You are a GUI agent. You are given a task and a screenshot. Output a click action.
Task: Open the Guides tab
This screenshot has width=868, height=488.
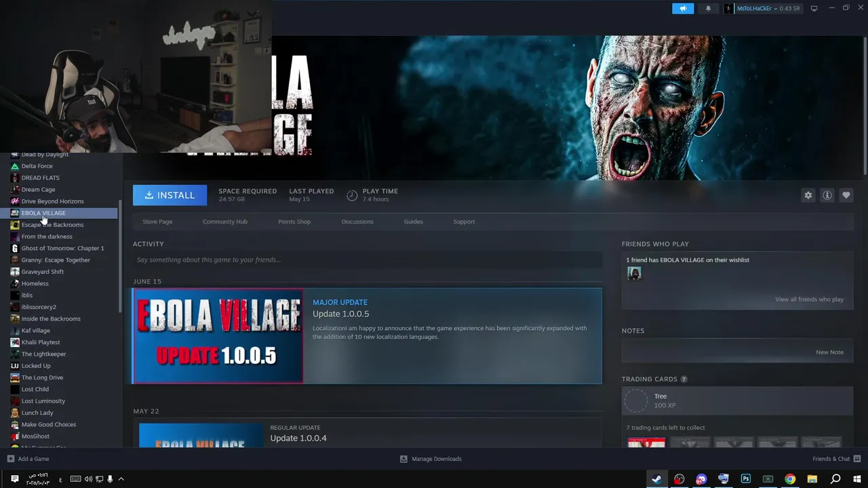pyautogui.click(x=413, y=222)
